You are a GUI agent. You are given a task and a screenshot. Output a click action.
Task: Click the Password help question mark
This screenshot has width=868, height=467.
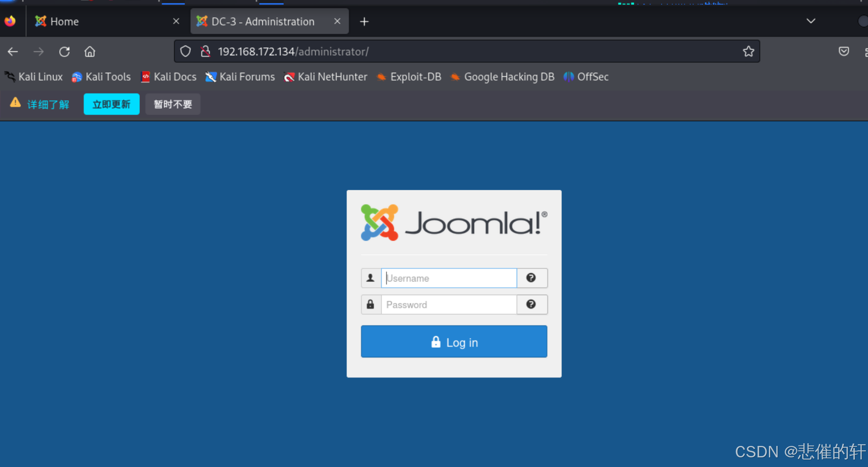(531, 305)
